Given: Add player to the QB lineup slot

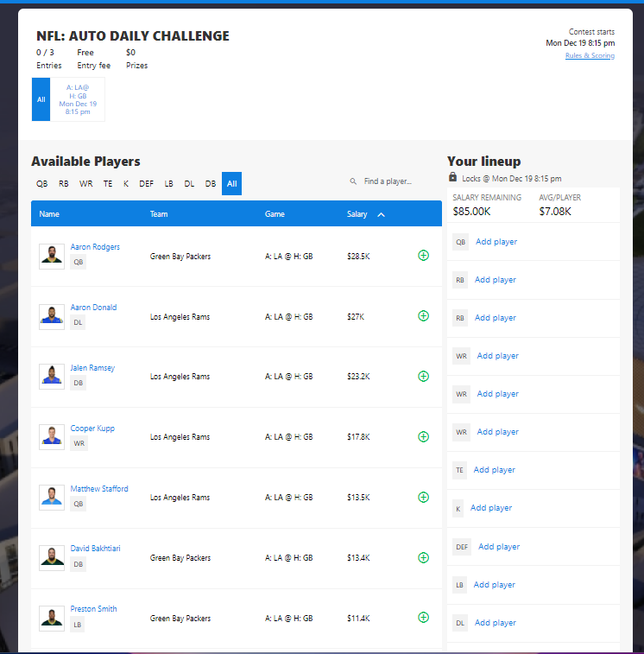Looking at the screenshot, I should (x=496, y=242).
